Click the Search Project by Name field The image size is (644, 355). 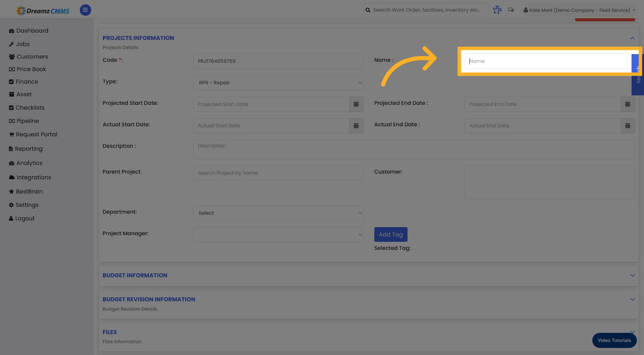coord(278,173)
